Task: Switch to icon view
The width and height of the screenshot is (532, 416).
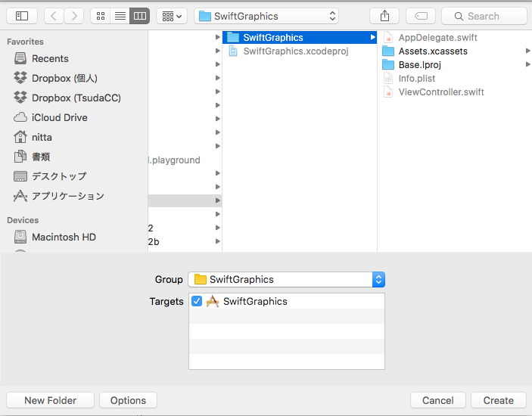Action: tap(101, 16)
